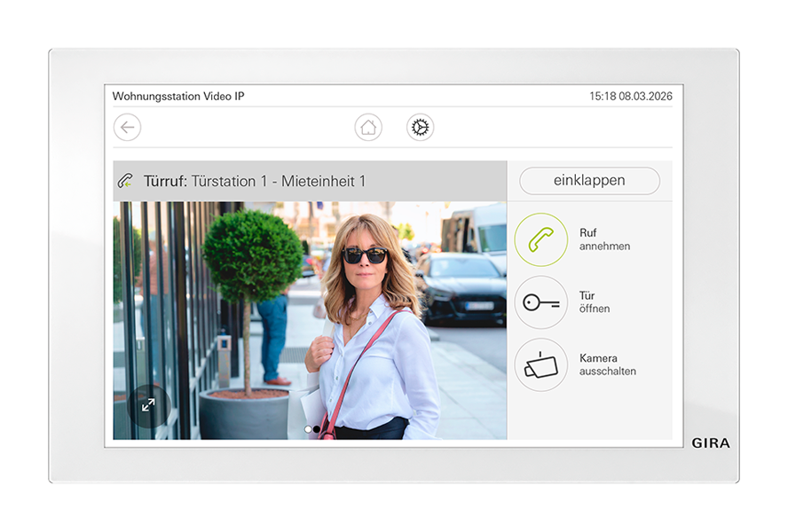Accept the call with green handset icon
The width and height of the screenshot is (788, 532).
(x=540, y=239)
